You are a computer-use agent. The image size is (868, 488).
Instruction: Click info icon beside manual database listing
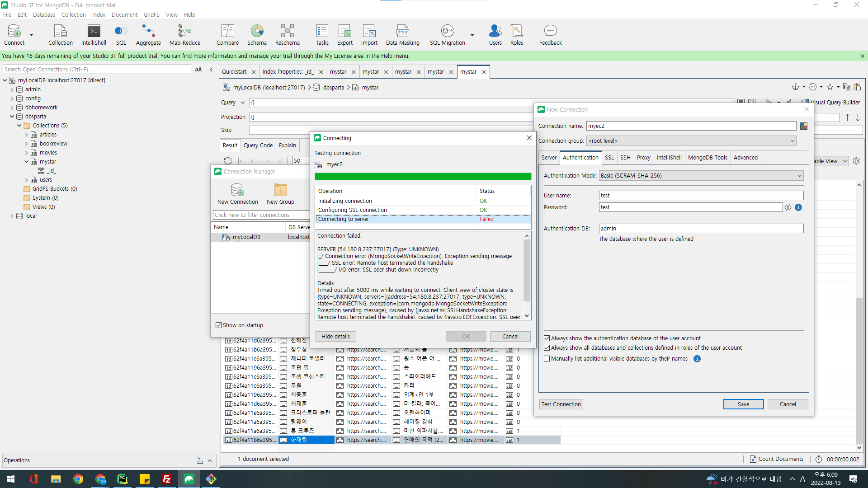click(x=697, y=359)
